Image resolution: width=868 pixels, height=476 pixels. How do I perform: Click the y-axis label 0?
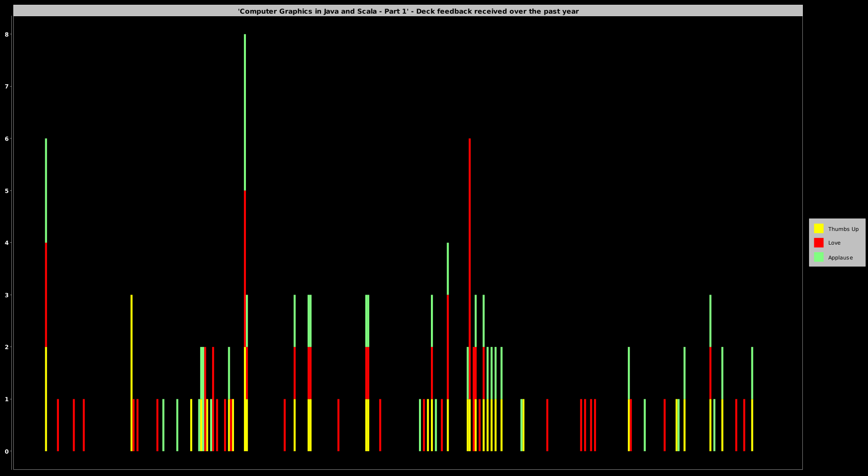coord(7,451)
